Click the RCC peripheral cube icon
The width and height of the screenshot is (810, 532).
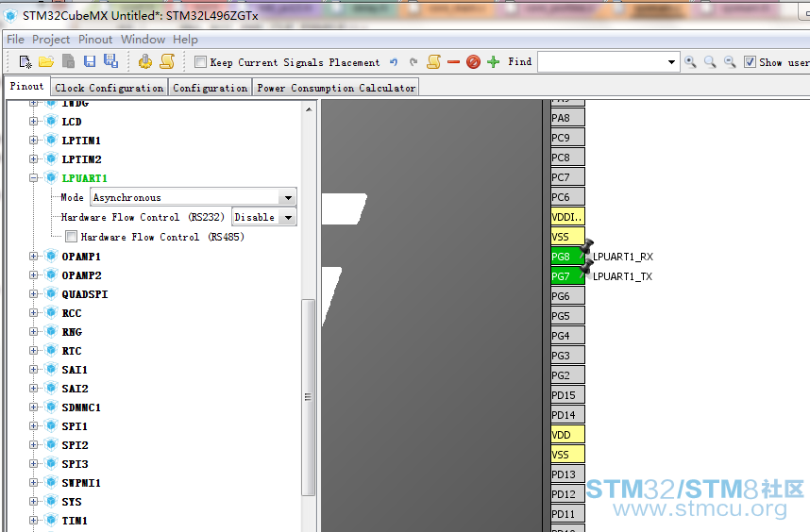tap(51, 313)
